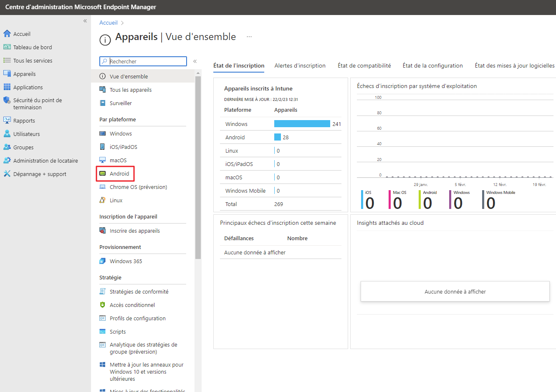Switch to État de compatibilité tab
The image size is (556, 392).
[364, 65]
